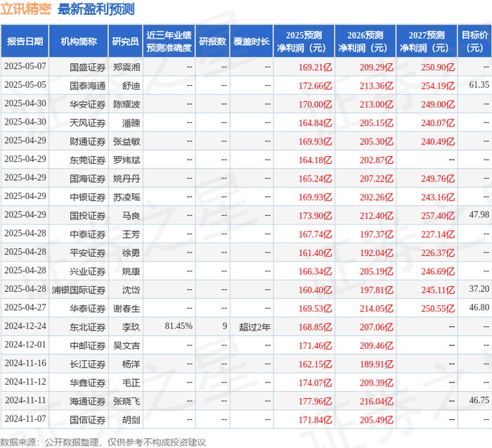Image resolution: width=492 pixels, height=448 pixels.
Task: Click the 2027预测净利润 column header
Action: [x=427, y=41]
